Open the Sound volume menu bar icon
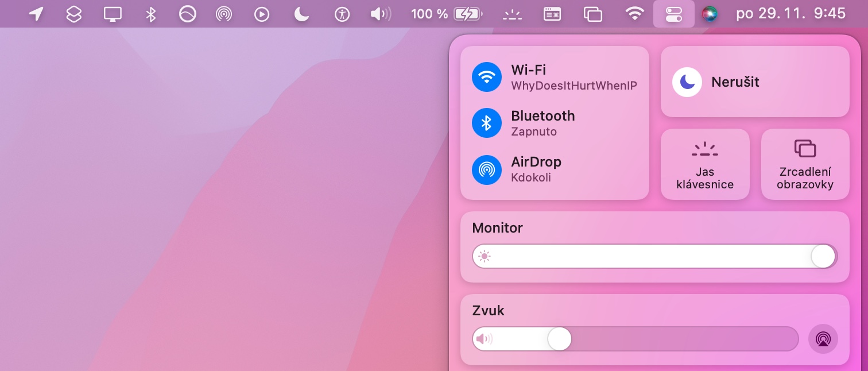Image resolution: width=868 pixels, height=371 pixels. tap(381, 14)
